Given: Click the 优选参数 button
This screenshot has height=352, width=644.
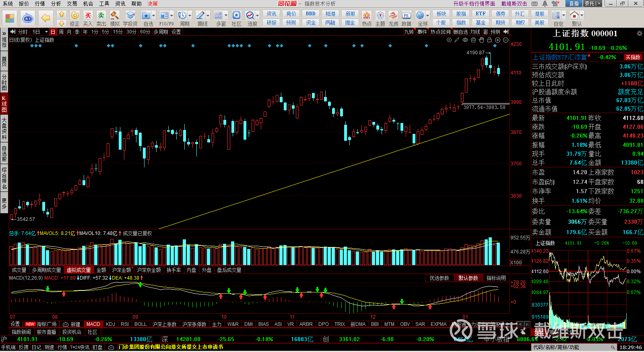Looking at the screenshot, I should pyautogui.click(x=439, y=278).
